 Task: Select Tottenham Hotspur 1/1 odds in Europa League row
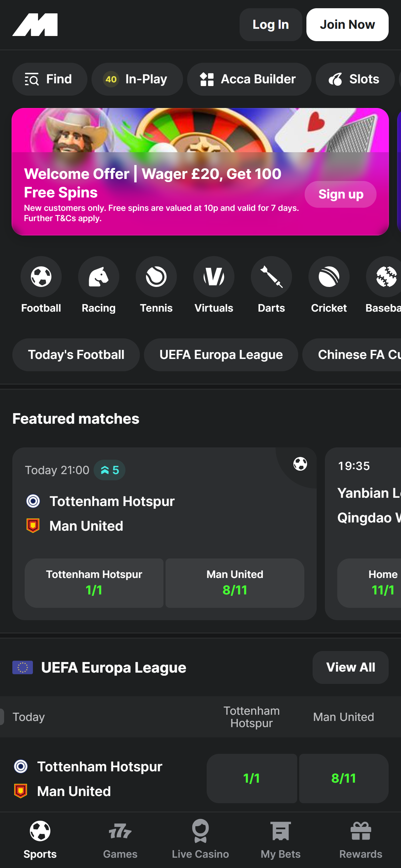(x=252, y=778)
